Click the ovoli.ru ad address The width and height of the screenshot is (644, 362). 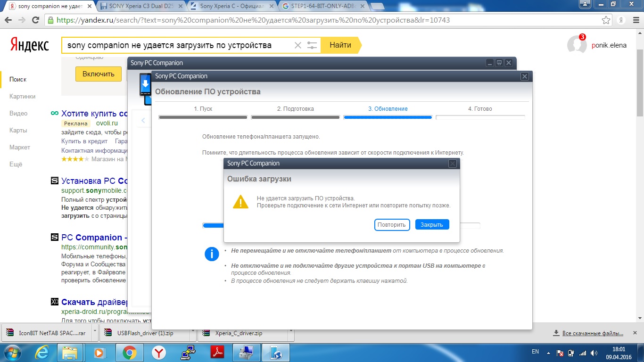point(107,123)
